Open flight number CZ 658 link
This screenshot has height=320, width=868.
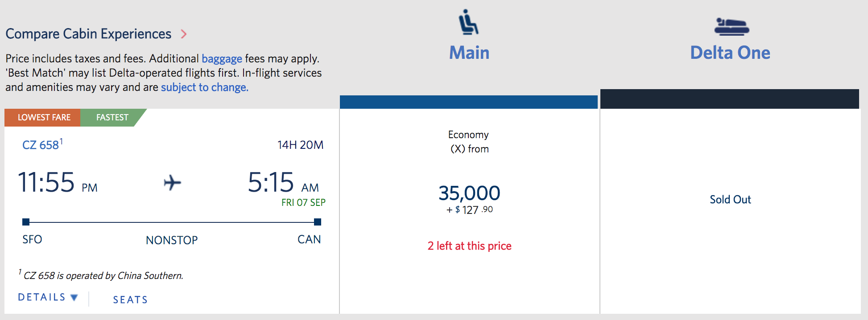coord(41,145)
